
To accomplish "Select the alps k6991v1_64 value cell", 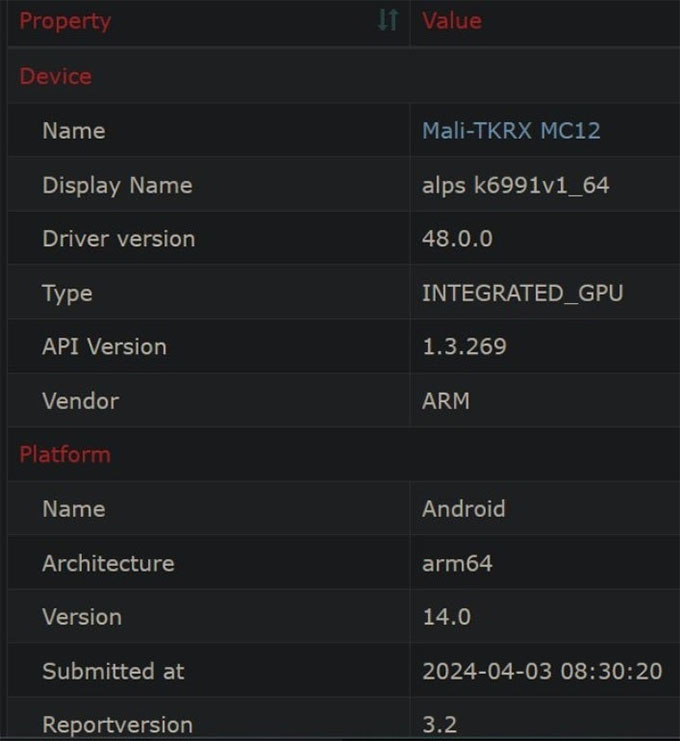I will click(515, 185).
